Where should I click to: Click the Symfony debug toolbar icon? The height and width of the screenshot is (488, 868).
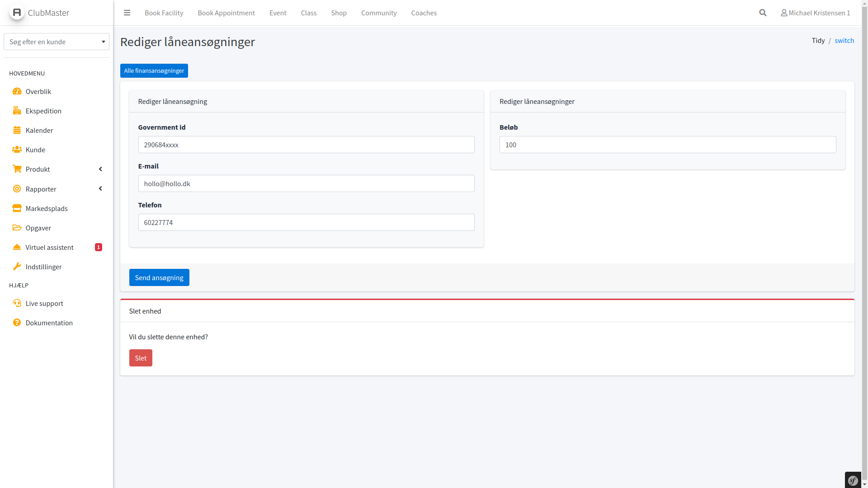(853, 480)
